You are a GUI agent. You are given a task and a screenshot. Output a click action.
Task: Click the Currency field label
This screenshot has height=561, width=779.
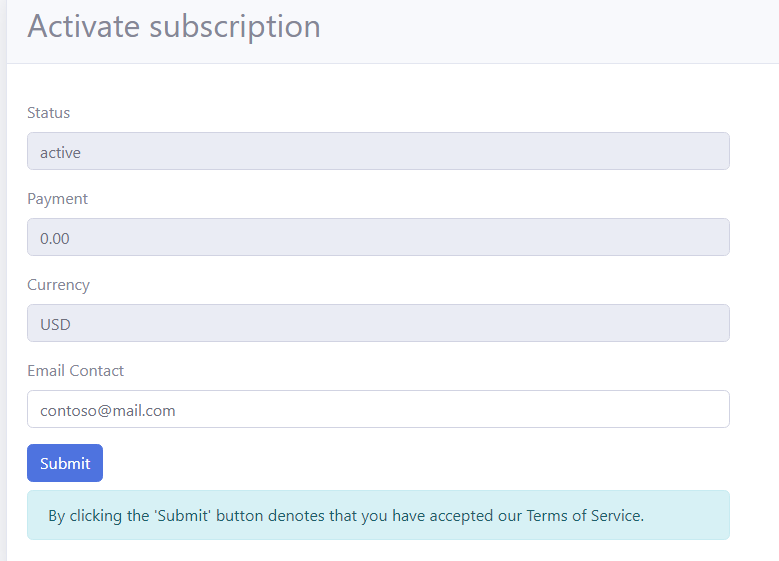[59, 285]
